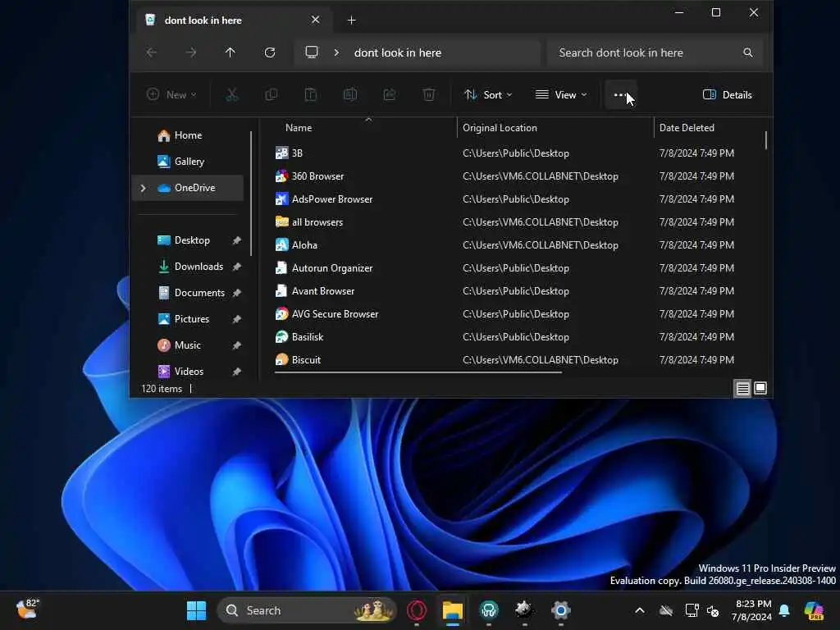Click the 360 Browser file icon
840x630 pixels.
[282, 176]
